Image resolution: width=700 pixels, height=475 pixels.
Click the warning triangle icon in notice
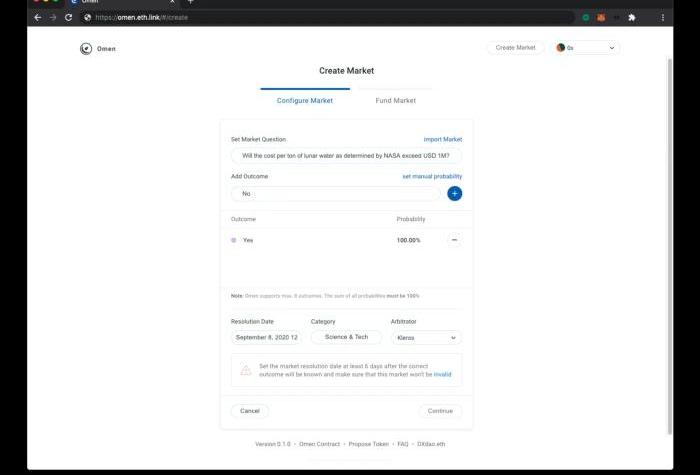245,370
